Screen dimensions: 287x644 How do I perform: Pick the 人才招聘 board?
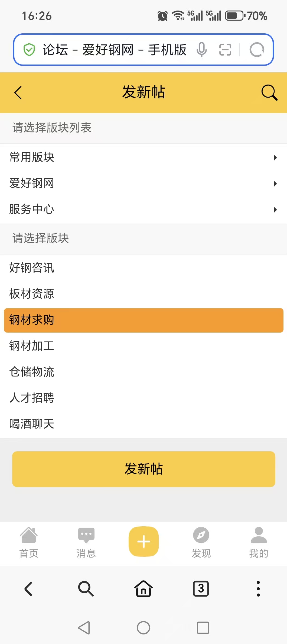pyautogui.click(x=32, y=398)
